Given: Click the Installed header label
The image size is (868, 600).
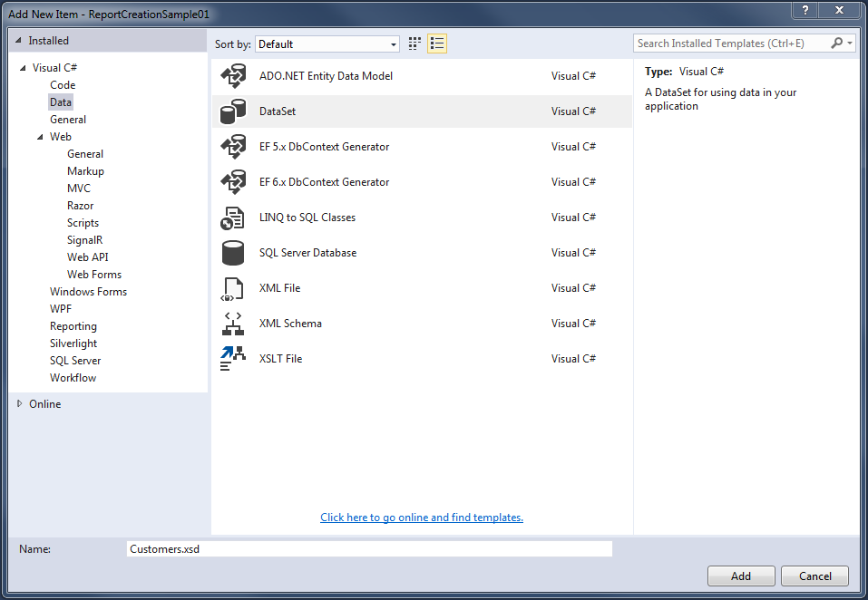Looking at the screenshot, I should 49,41.
